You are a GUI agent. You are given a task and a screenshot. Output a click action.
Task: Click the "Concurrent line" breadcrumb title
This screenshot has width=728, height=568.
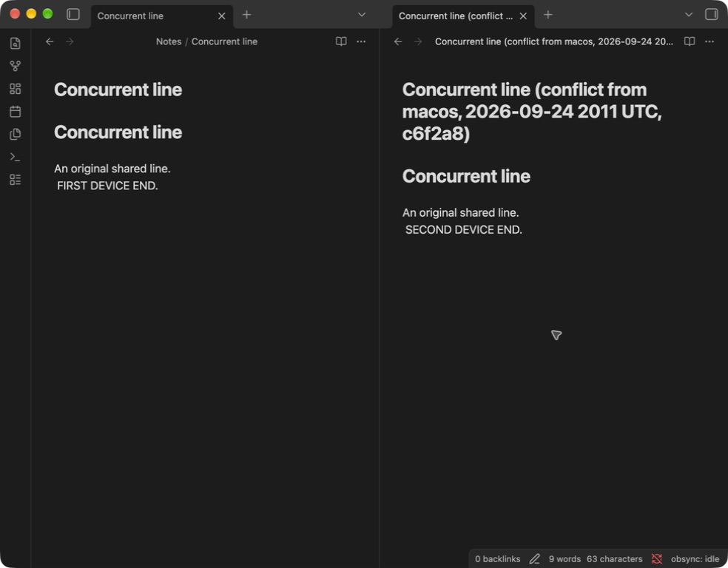pyautogui.click(x=224, y=41)
